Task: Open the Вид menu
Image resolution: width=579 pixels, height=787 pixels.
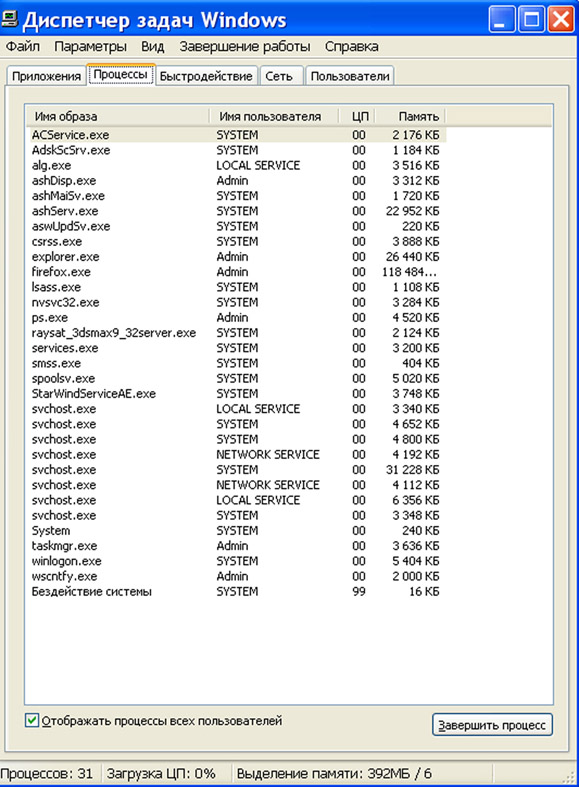Action: click(153, 47)
